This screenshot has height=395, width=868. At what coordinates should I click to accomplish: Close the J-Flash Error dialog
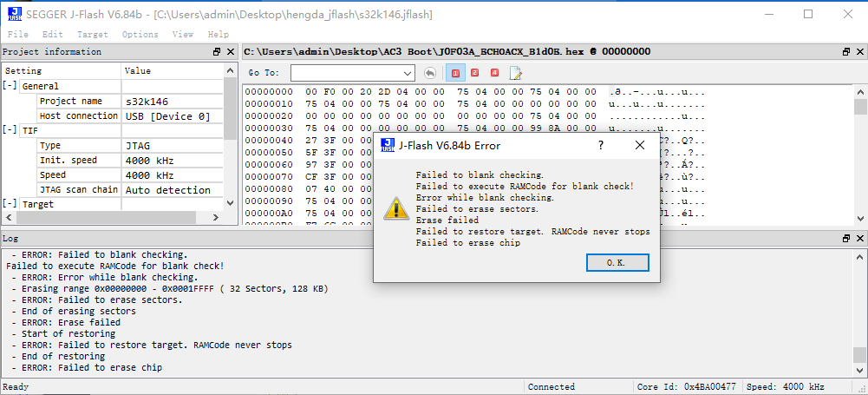pos(640,145)
